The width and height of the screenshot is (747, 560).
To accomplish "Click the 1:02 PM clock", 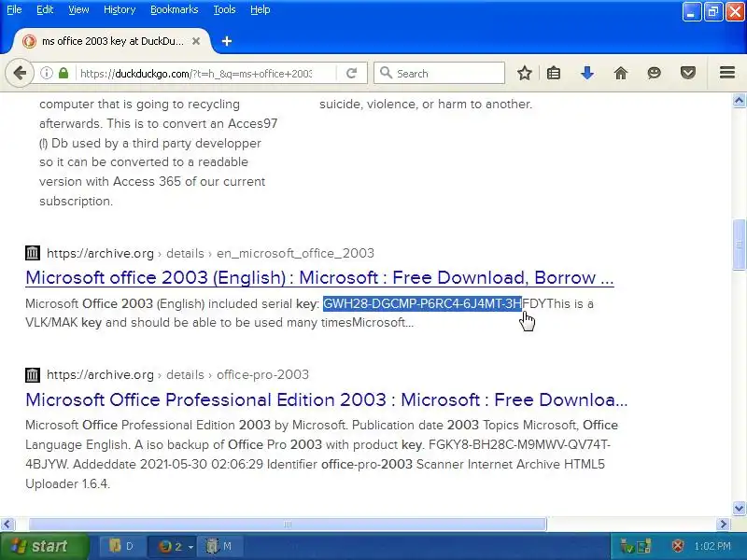I will (712, 546).
